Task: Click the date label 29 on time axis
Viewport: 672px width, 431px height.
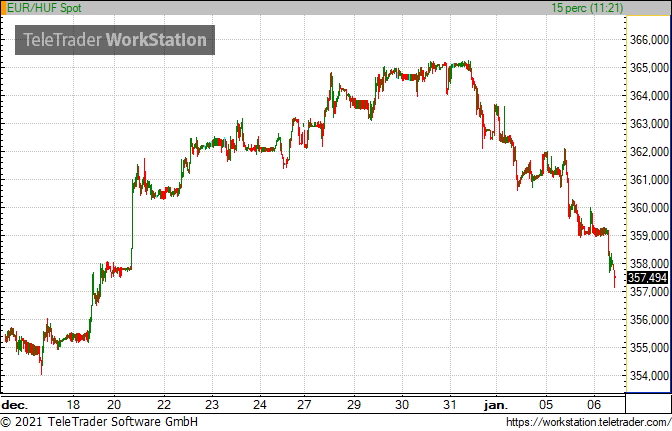Action: tap(354, 405)
